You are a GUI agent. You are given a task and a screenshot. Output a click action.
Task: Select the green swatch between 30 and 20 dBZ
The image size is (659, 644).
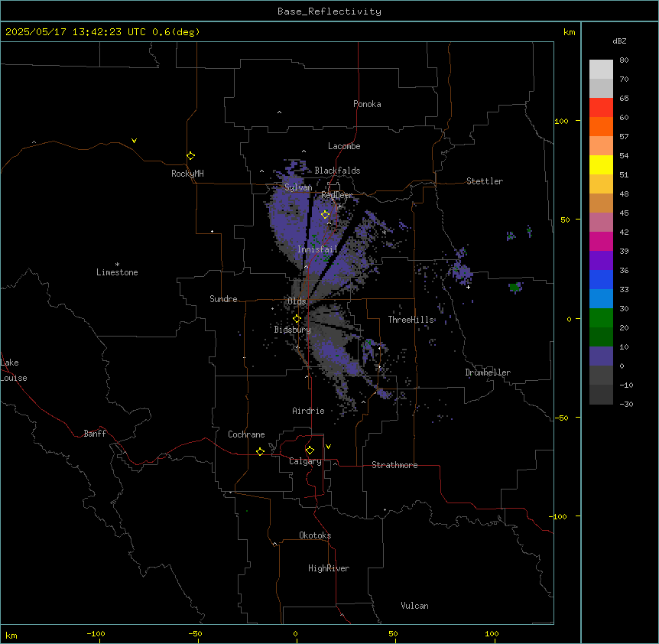pyautogui.click(x=601, y=318)
